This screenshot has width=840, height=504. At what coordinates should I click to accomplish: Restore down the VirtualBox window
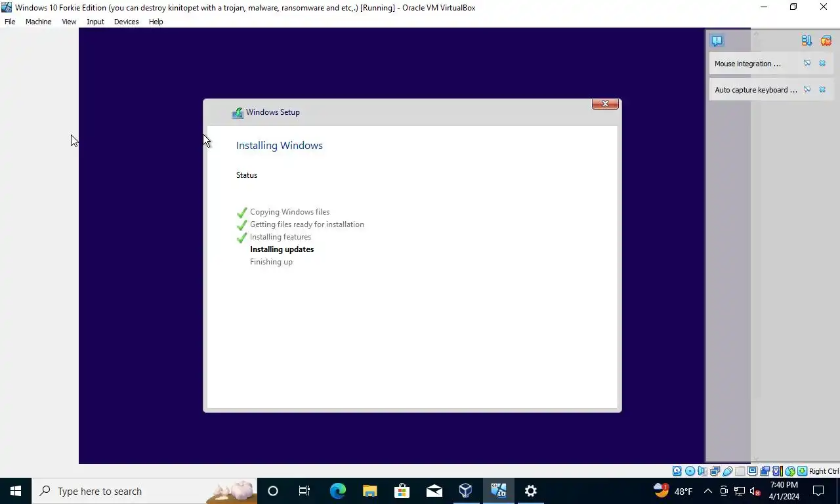793,7
